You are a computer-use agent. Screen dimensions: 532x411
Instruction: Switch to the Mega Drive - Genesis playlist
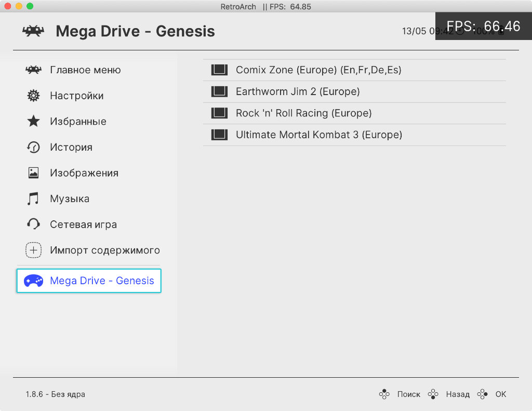102,281
